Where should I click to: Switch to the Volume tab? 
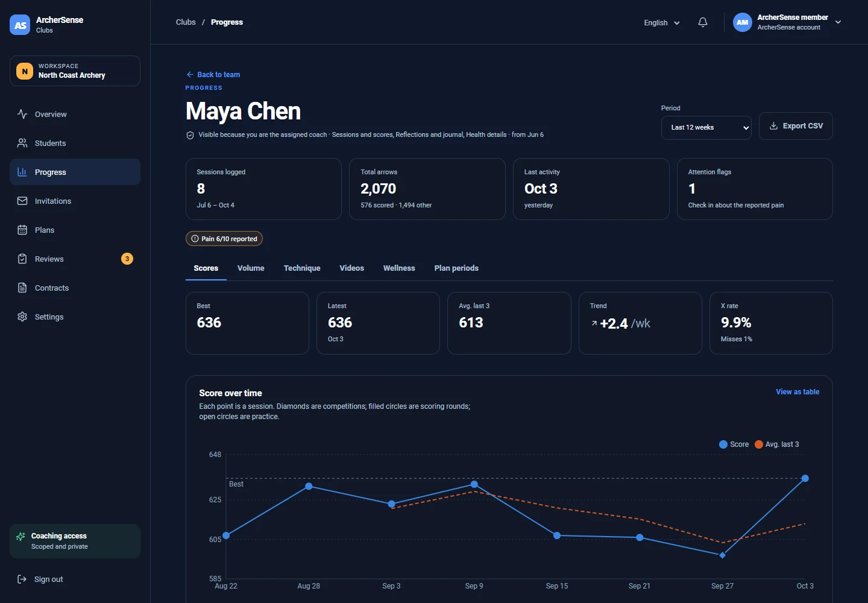click(x=251, y=268)
